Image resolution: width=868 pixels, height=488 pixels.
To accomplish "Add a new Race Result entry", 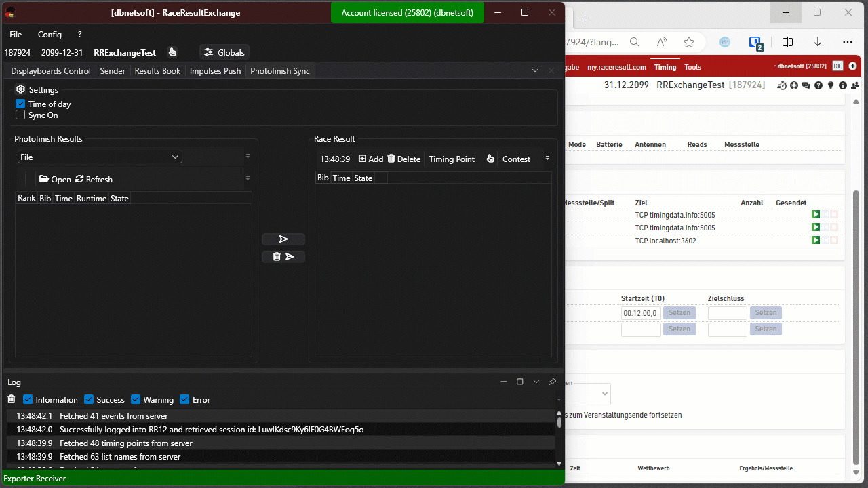I will click(x=371, y=159).
